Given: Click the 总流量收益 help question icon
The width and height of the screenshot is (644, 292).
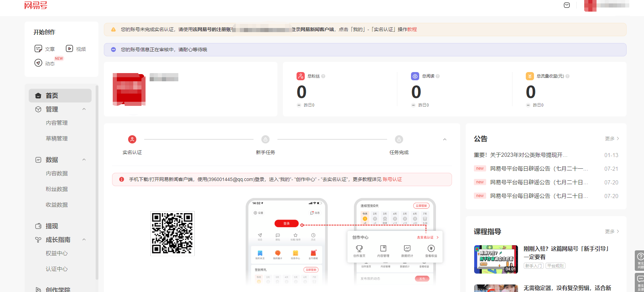Looking at the screenshot, I should tap(567, 76).
